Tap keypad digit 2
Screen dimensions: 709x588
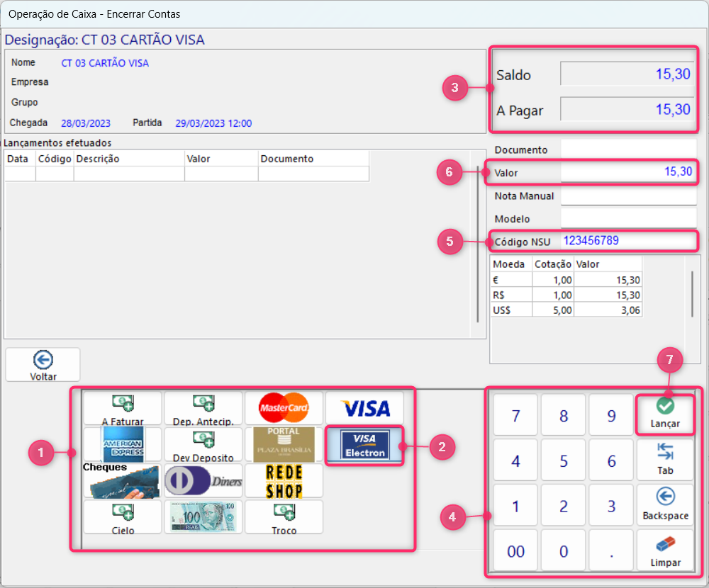pyautogui.click(x=564, y=505)
